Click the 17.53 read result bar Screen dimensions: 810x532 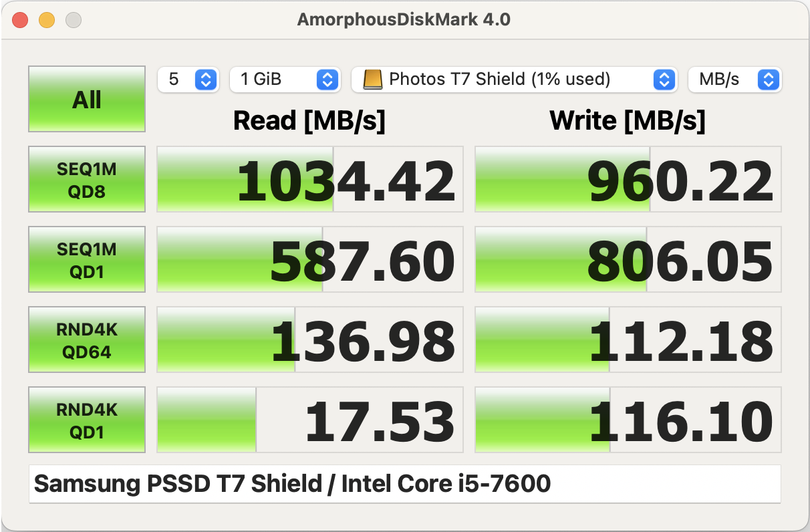(x=310, y=420)
